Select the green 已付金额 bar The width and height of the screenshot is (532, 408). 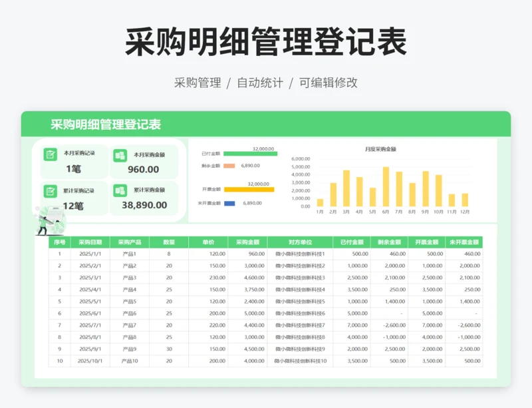pyautogui.click(x=251, y=154)
